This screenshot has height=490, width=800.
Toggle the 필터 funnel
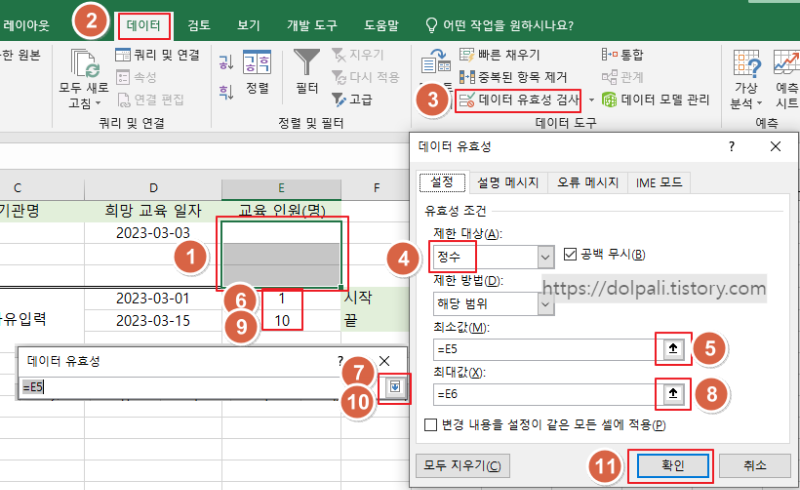click(307, 71)
